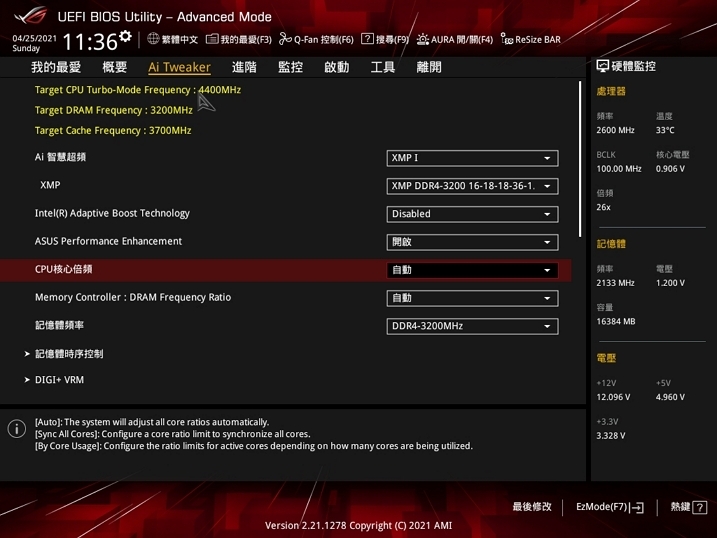
Task: Open the language globe icon (繁體中文)
Action: [x=153, y=39]
